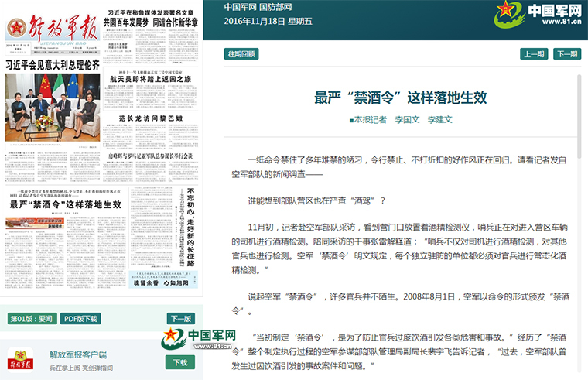Open the 解放军报客户端 link
Screen dimensions: 588x380
78,355
